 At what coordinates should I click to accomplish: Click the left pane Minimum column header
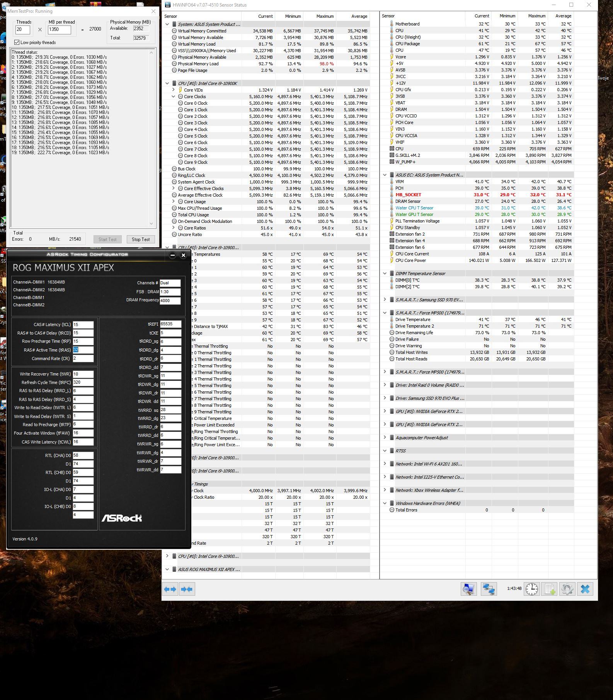(289, 16)
